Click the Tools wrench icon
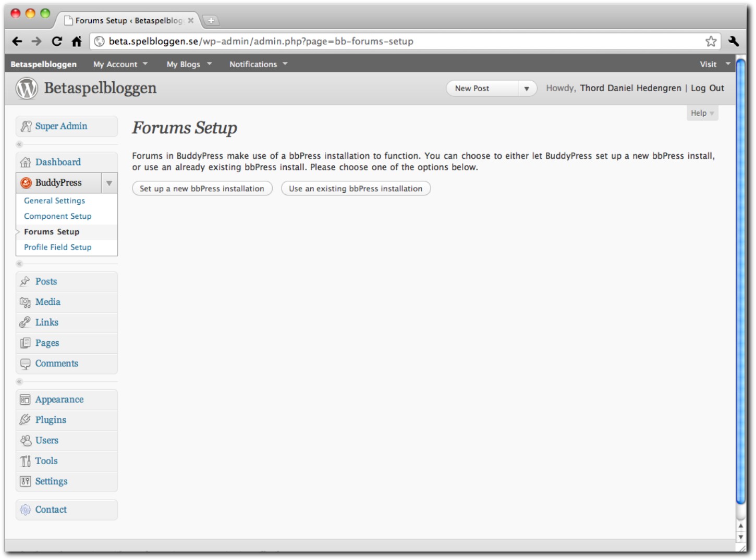The width and height of the screenshot is (756, 560). [x=25, y=461]
